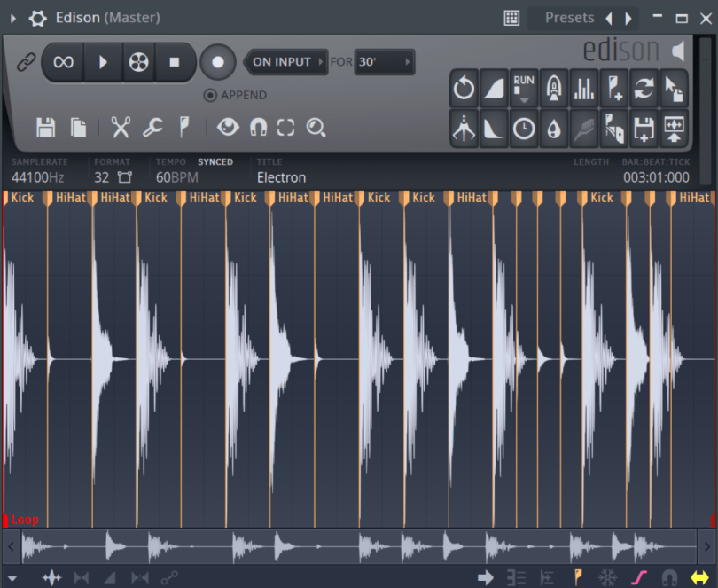Viewport: 718px width, 588px height.
Task: Open the zoom magnifier menu
Action: pyautogui.click(x=316, y=128)
